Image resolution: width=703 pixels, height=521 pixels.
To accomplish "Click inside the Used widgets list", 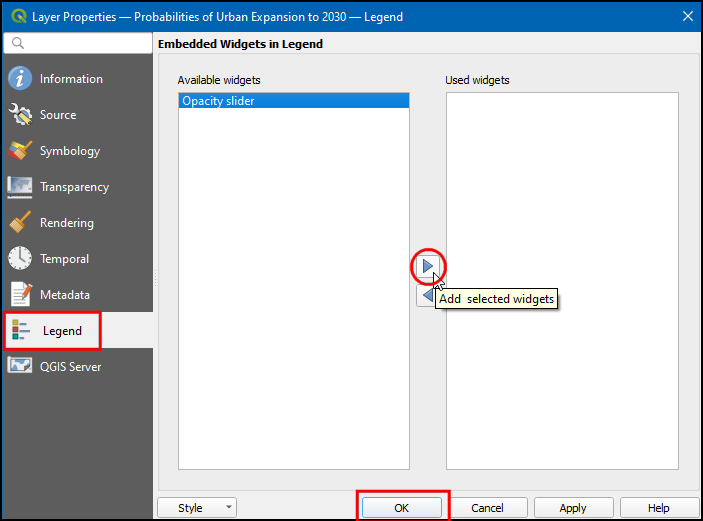I will coord(562,280).
